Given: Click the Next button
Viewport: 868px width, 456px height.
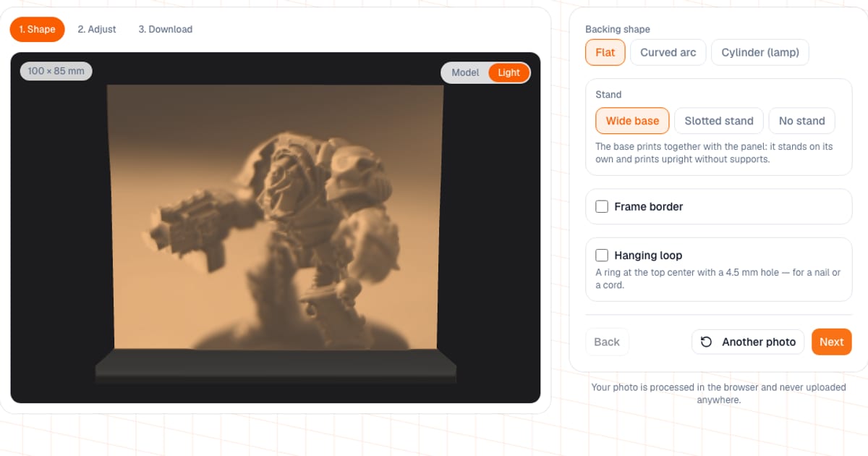Looking at the screenshot, I should click(832, 342).
